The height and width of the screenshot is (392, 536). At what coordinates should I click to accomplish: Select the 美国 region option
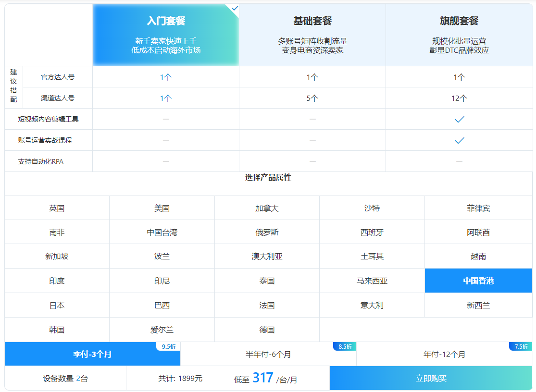point(162,208)
